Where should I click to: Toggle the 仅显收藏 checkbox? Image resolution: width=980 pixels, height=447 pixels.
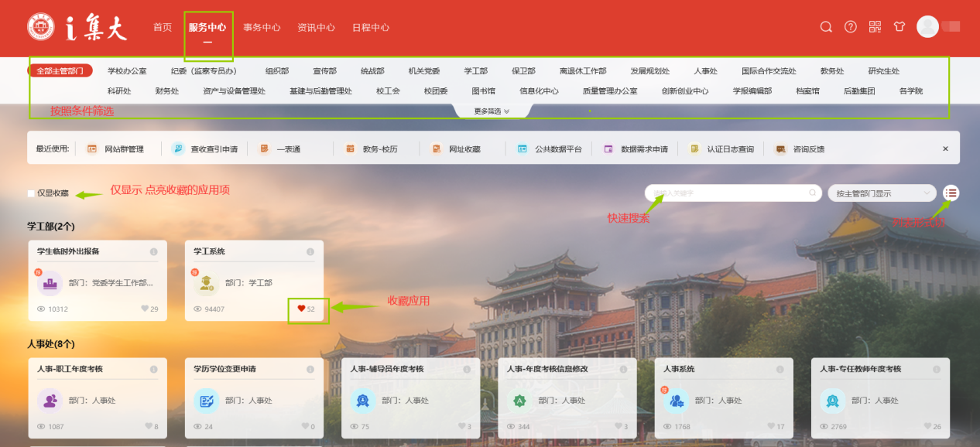[31, 193]
